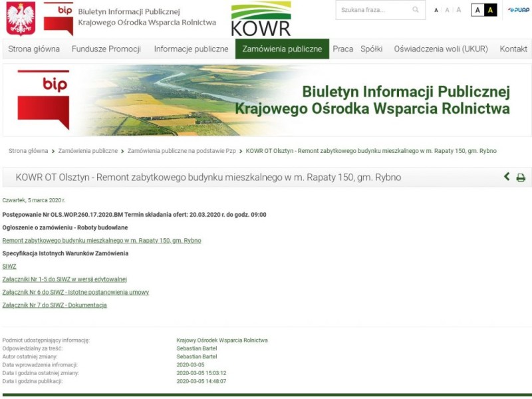Click the print page icon

coord(521,178)
